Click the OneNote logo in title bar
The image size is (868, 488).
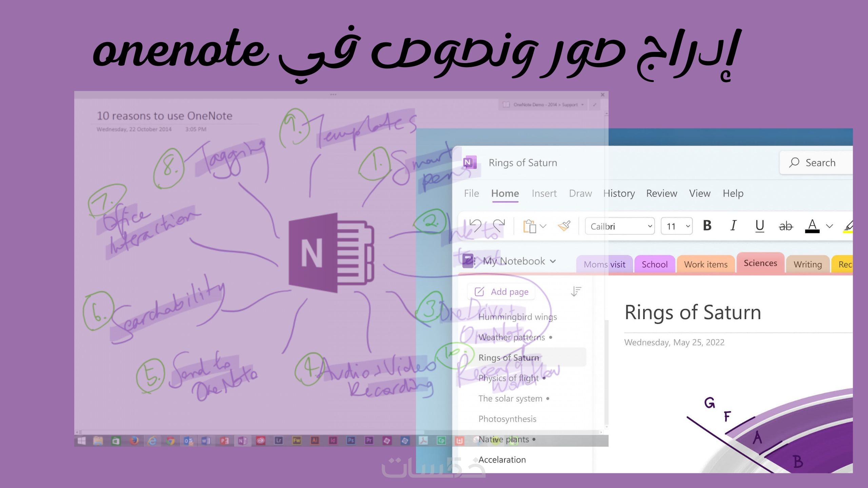click(x=469, y=163)
